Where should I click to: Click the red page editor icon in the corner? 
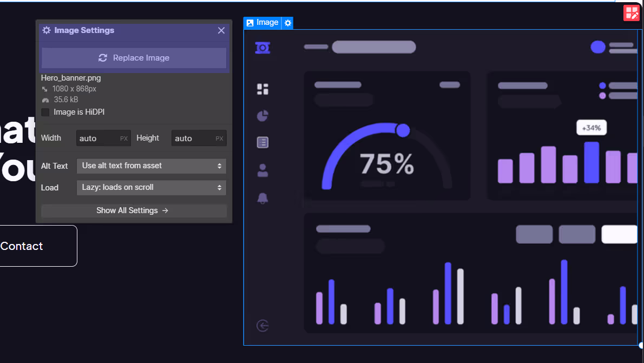click(x=632, y=12)
